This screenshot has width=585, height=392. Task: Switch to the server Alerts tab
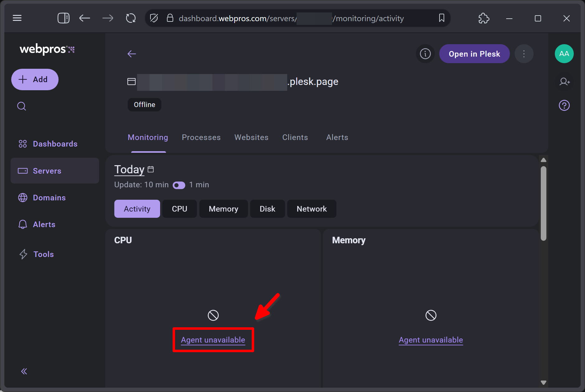click(337, 137)
